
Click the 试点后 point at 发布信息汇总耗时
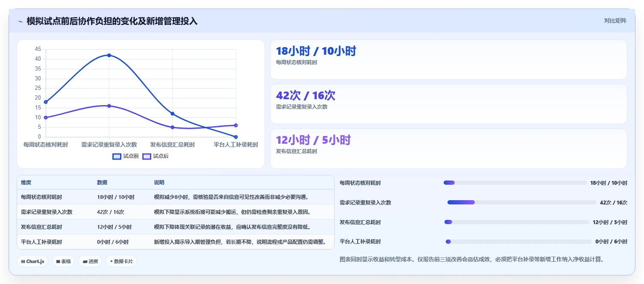pos(172,127)
